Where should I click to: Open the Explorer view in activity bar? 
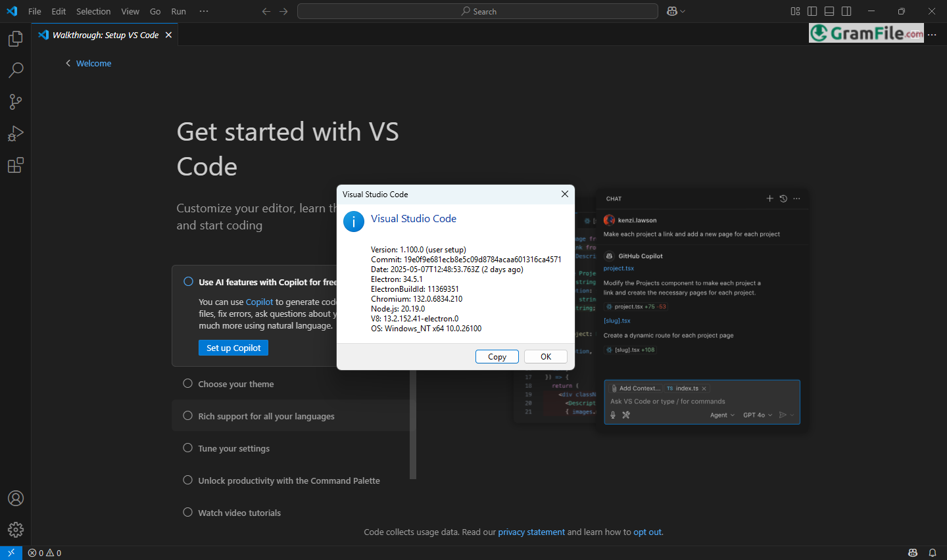coord(16,39)
